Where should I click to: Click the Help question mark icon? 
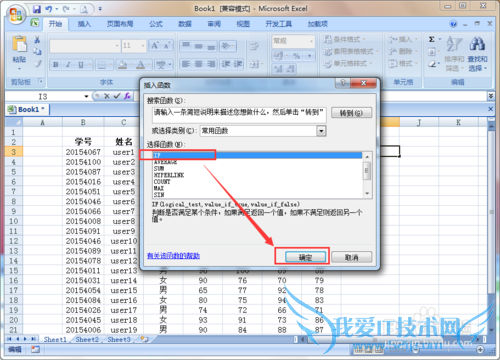click(453, 24)
